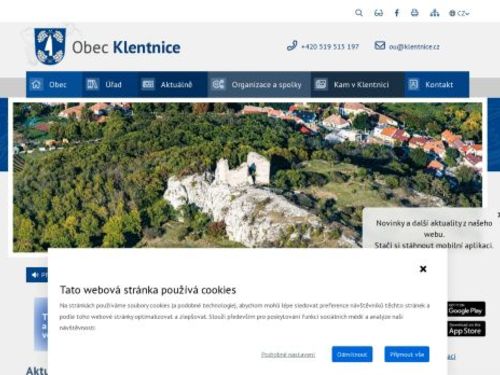Image resolution: width=500 pixels, height=375 pixels.
Task: Click the building icon beside Úřad
Action: (92, 84)
